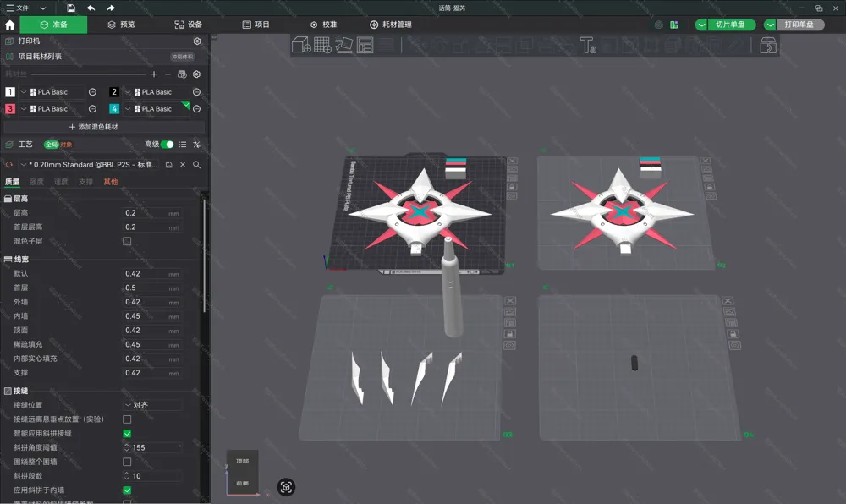846x504 pixels.
Task: Switch to the 预览 preview tab
Action: [121, 25]
